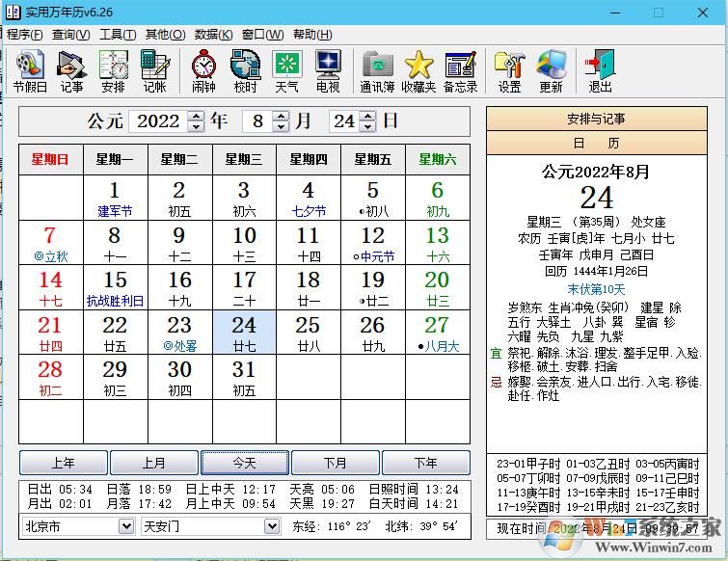Select August 23 处暑

pyautogui.click(x=179, y=333)
